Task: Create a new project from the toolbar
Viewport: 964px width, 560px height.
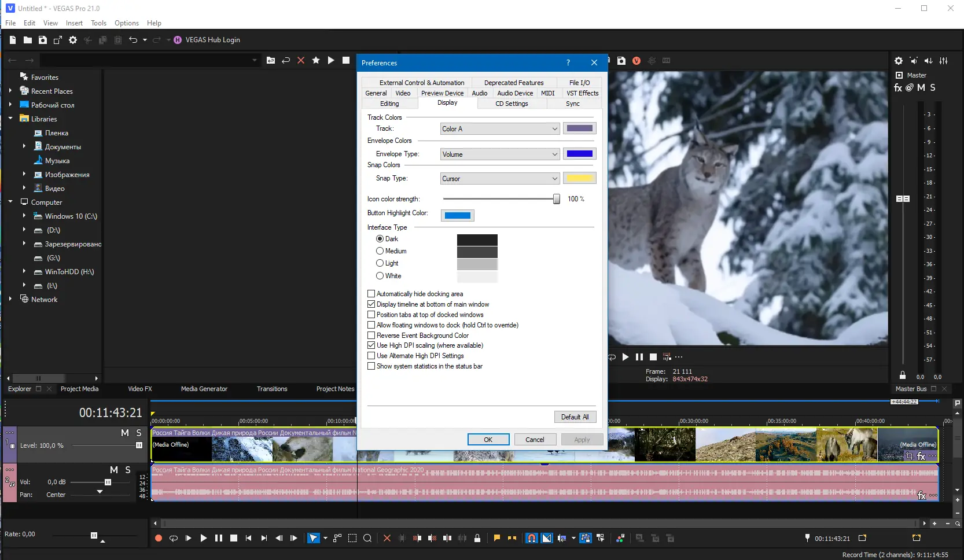Action: pos(13,40)
